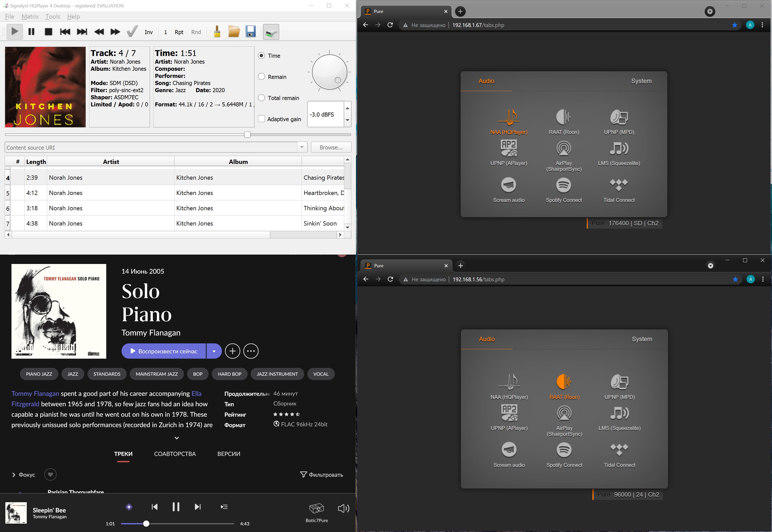Click the heart favorite filter icon
This screenshot has width=772, height=532.
(50, 474)
